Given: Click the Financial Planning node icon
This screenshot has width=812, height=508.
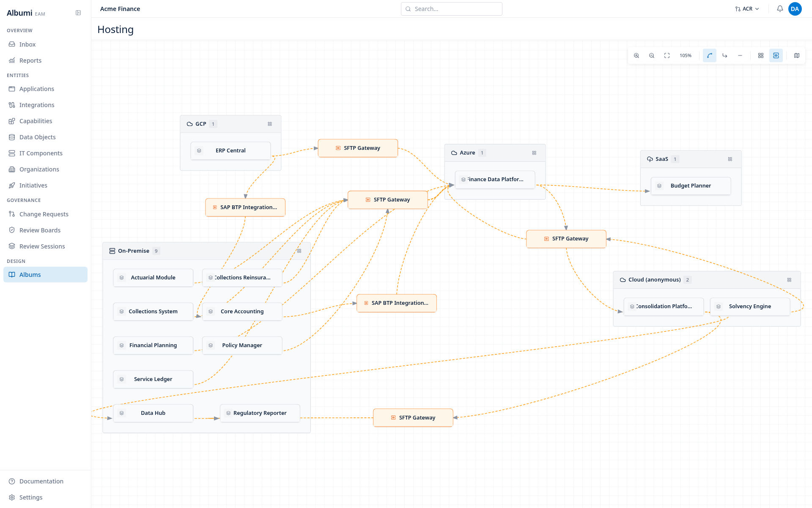Looking at the screenshot, I should point(122,345).
